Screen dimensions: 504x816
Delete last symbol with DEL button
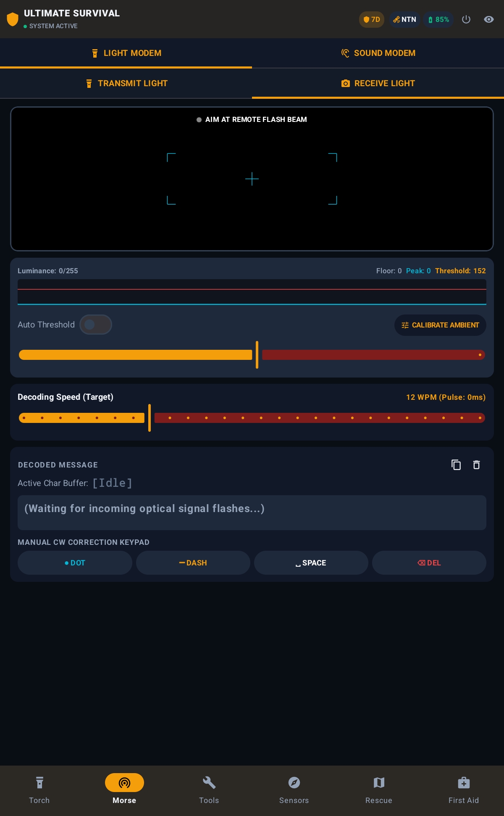(429, 562)
